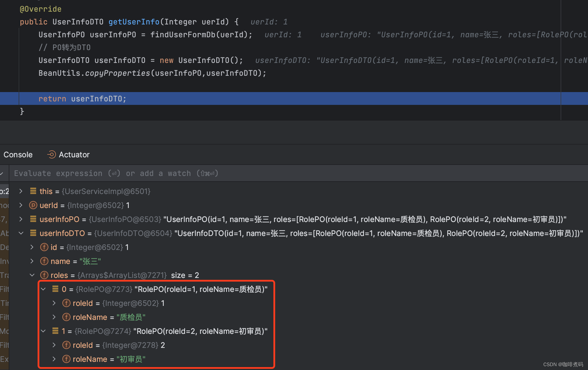Image resolution: width=588 pixels, height=370 pixels.
Task: Click the parameter icon next to uerId
Action: pos(33,205)
